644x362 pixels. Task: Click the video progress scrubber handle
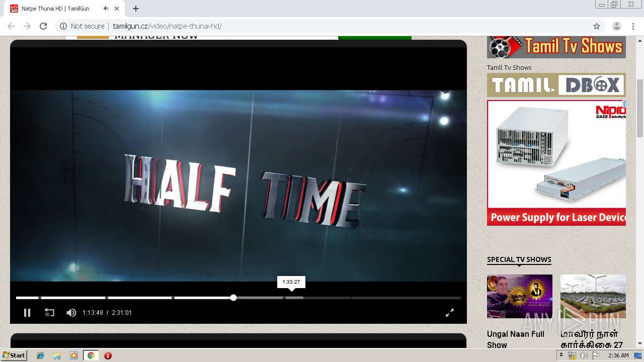(233, 298)
